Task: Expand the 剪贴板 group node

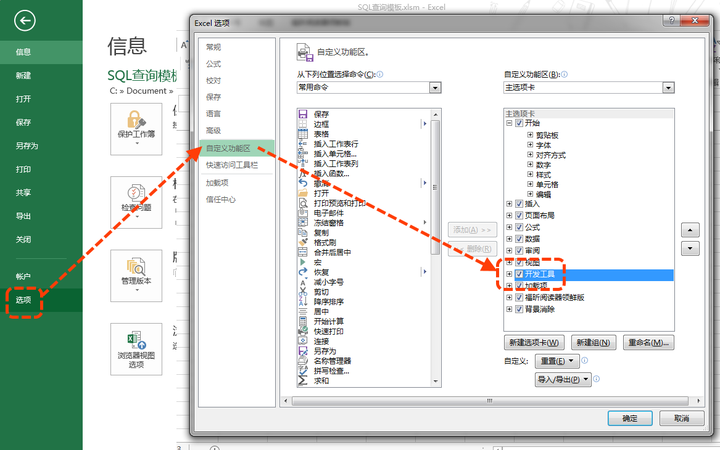Action: click(530, 135)
